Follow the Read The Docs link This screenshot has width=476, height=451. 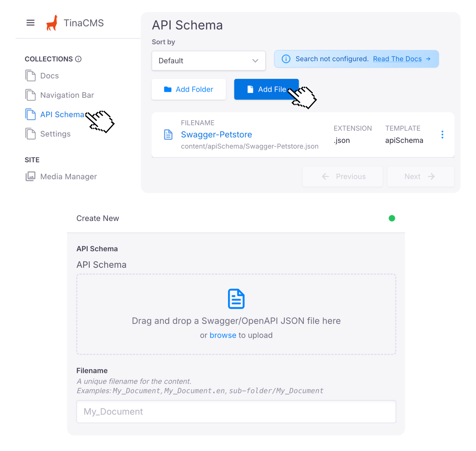(397, 59)
